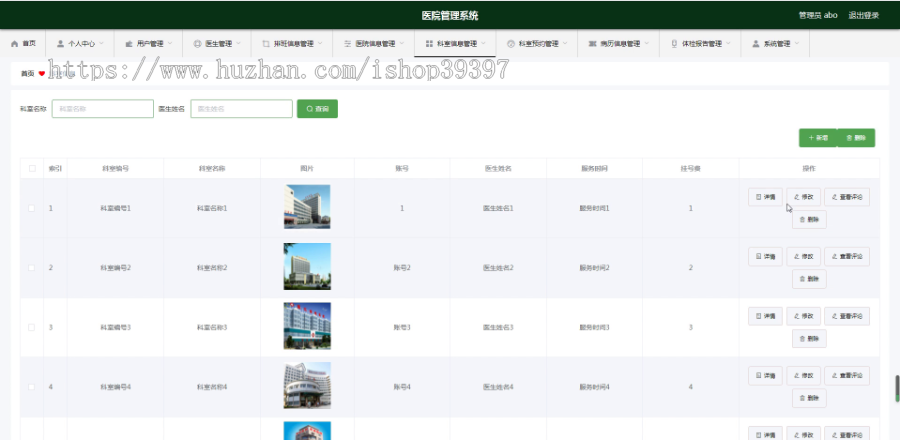The image size is (900, 440).
Task: Select the 科室信息管理 menu tab
Action: (455, 44)
